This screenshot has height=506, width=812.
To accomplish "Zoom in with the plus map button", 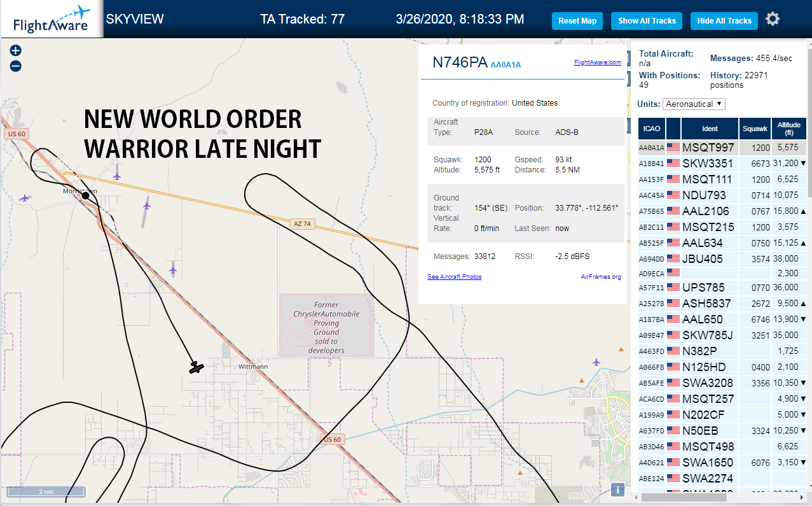I will tap(16, 50).
